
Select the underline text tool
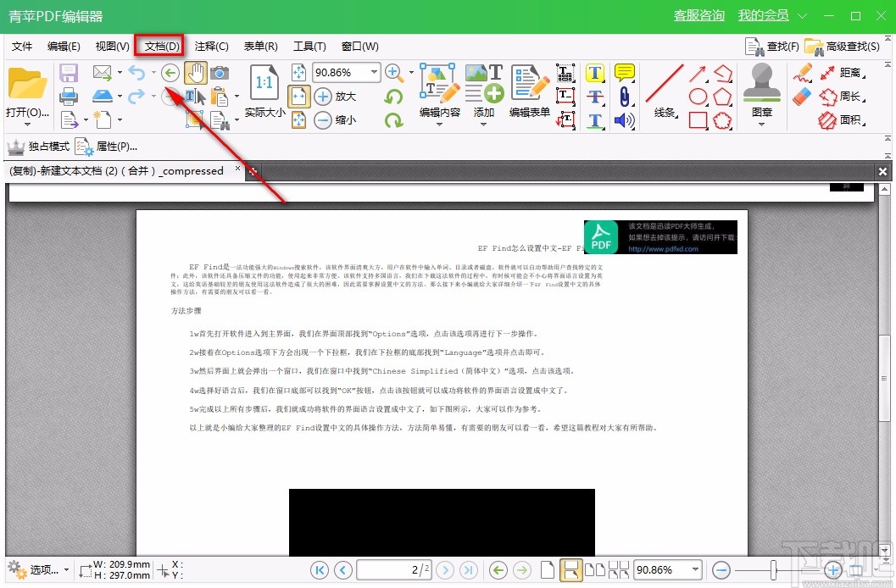(x=595, y=119)
